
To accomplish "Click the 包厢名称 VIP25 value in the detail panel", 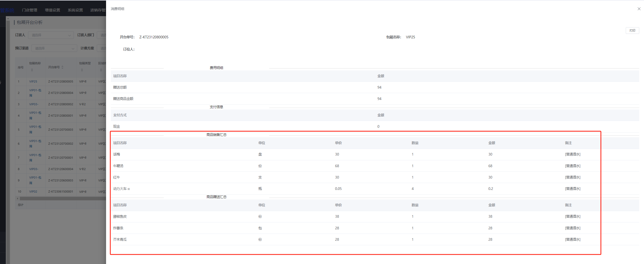I will click(410, 37).
